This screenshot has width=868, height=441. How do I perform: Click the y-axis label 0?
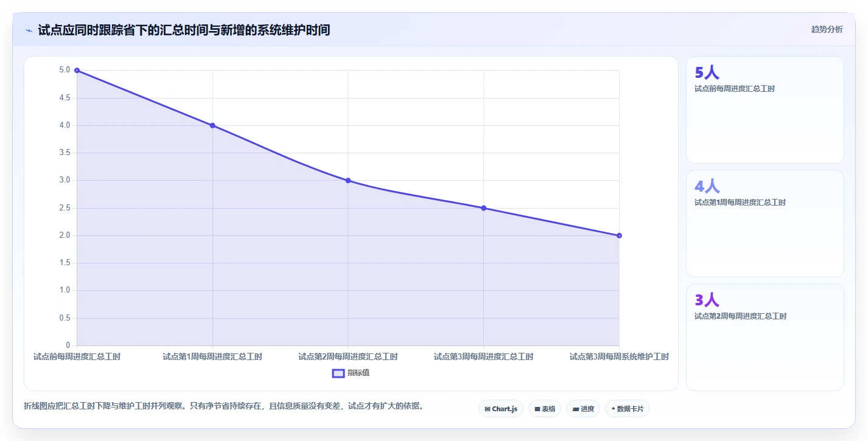pos(68,346)
